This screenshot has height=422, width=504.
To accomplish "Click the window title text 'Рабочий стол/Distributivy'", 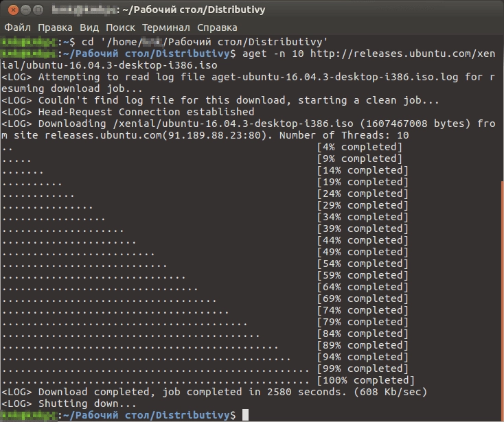I will [x=199, y=10].
